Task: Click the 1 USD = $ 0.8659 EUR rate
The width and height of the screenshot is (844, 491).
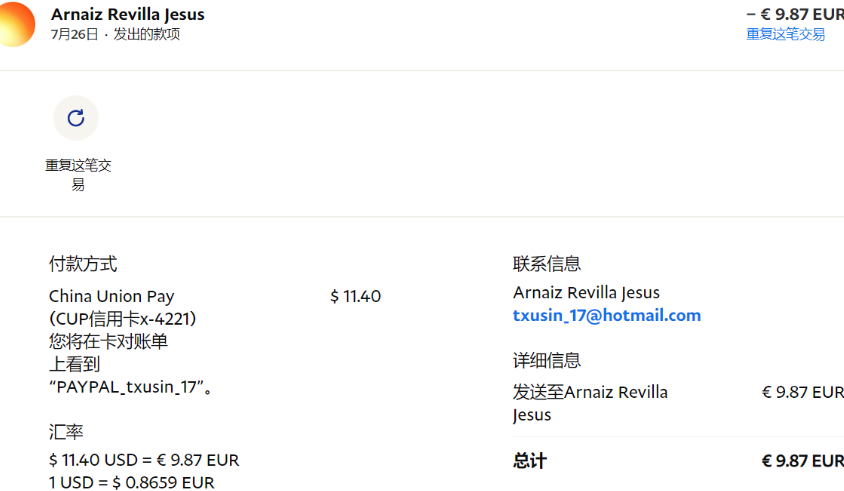Action: point(132,482)
